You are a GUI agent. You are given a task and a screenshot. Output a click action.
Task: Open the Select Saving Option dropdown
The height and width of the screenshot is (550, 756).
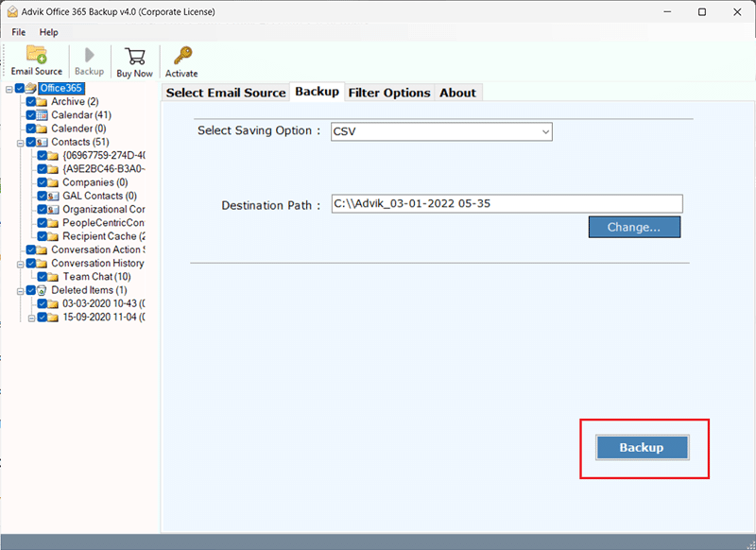coord(441,131)
